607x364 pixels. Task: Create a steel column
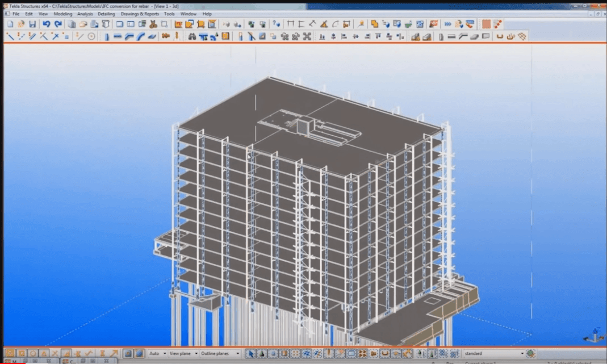pyautogui.click(x=107, y=36)
